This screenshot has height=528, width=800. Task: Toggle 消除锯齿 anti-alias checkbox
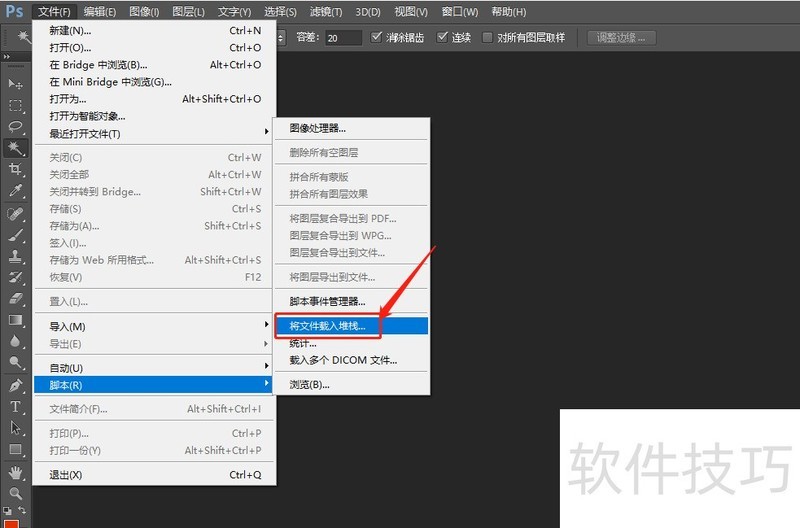[377, 37]
